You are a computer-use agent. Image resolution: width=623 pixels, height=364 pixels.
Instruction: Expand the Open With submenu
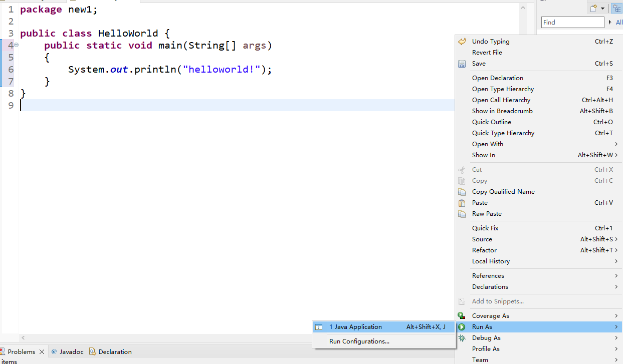[616, 144]
